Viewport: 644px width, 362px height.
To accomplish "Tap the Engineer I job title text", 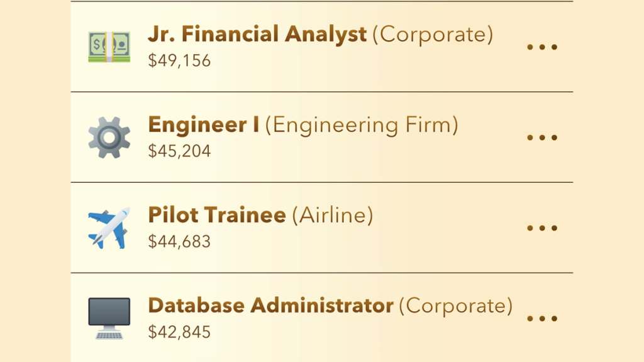I will [x=203, y=124].
